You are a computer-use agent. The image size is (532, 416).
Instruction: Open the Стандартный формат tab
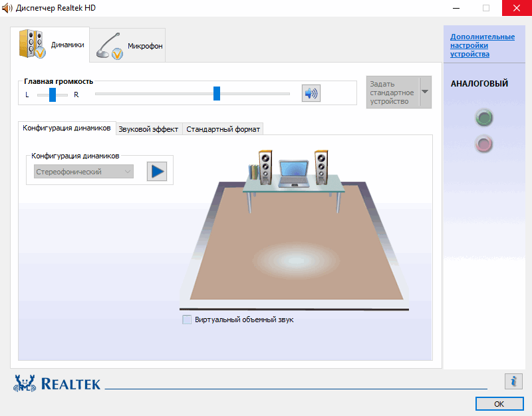[x=223, y=129]
